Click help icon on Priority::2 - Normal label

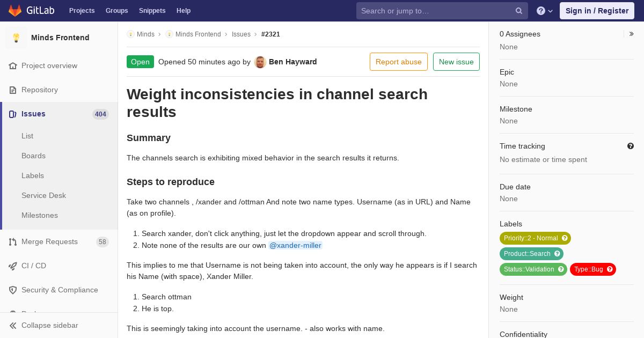pyautogui.click(x=565, y=238)
